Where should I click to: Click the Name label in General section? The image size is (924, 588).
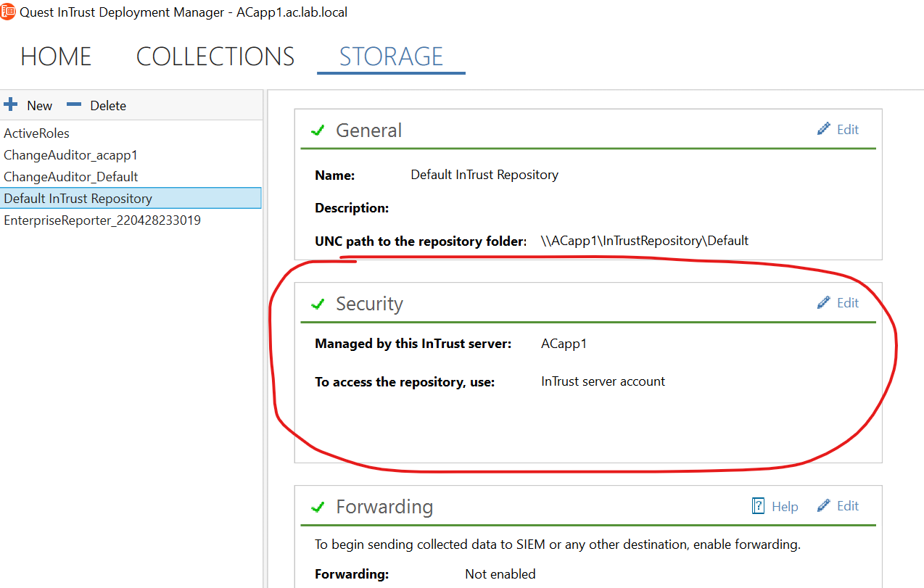(335, 175)
